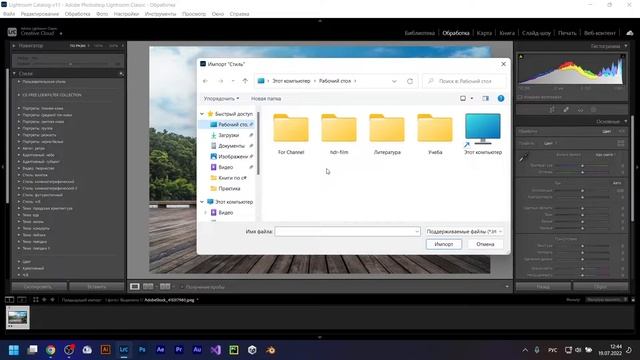
Task: Open the address bar history dropdown
Action: tap(394, 81)
